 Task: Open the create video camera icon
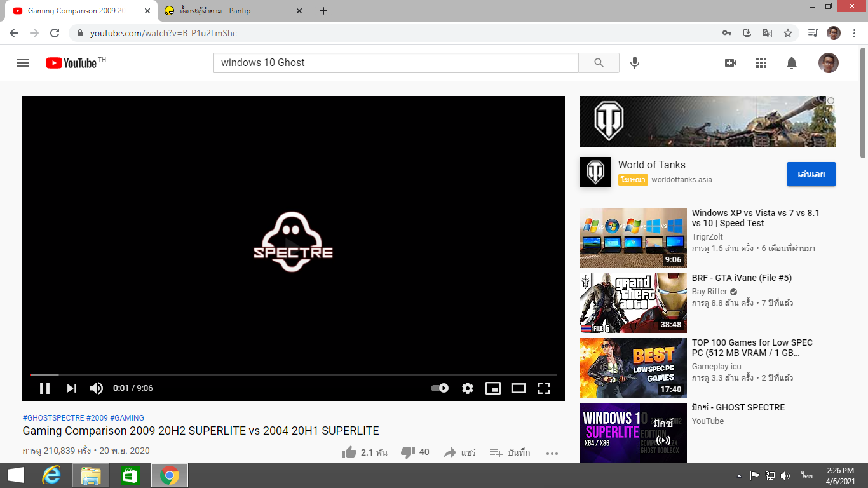pyautogui.click(x=731, y=63)
